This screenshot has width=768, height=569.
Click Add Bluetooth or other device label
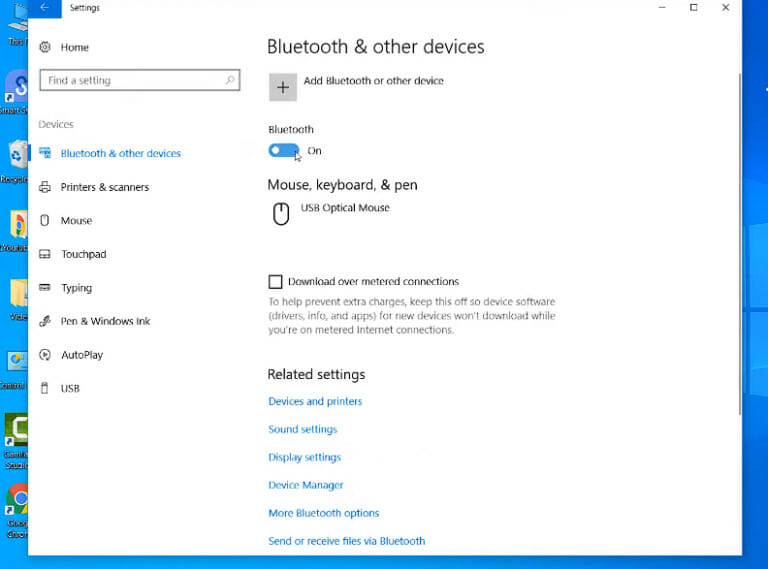(x=374, y=81)
